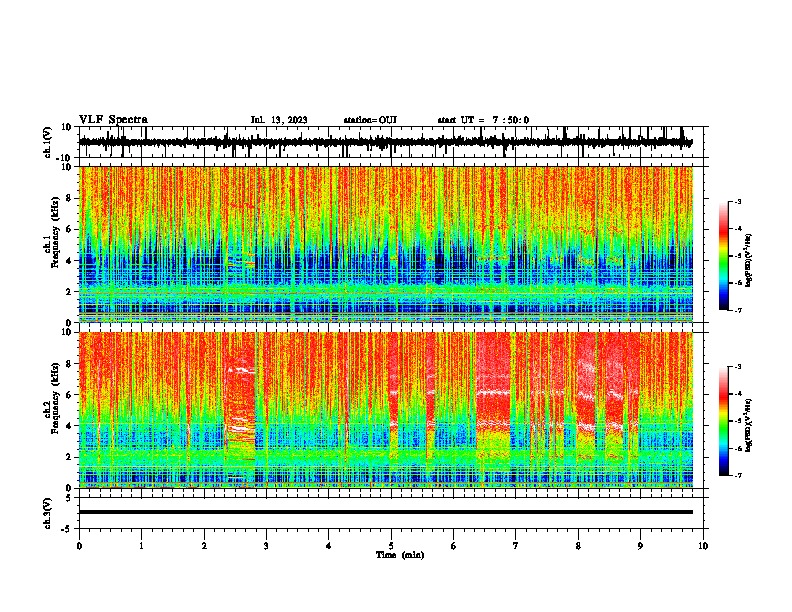Click the time axis tick label "7"
This screenshot has width=792, height=612.
(515, 546)
